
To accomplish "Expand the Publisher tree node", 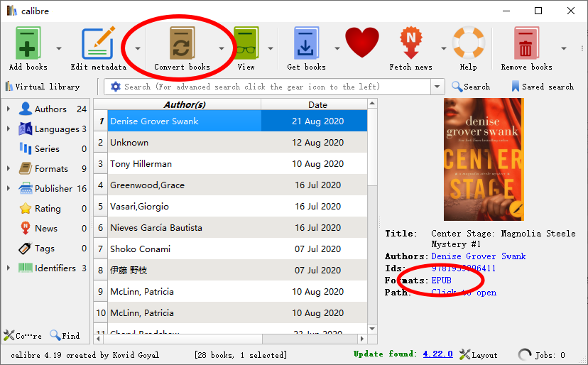I will (x=9, y=188).
